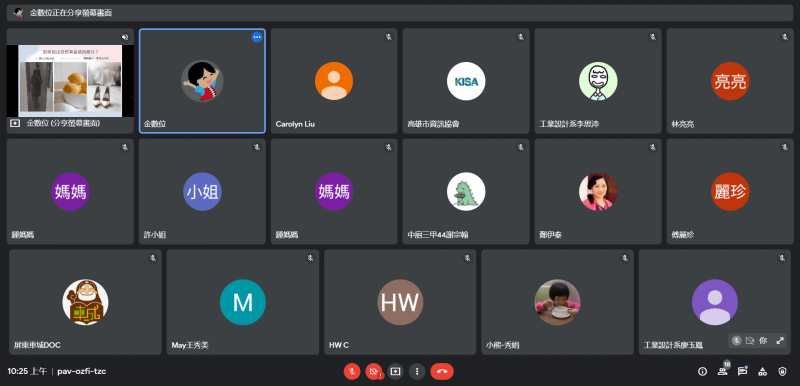Image resolution: width=800 pixels, height=386 pixels.
Task: Click the name label May王秀美
Action: (x=190, y=346)
